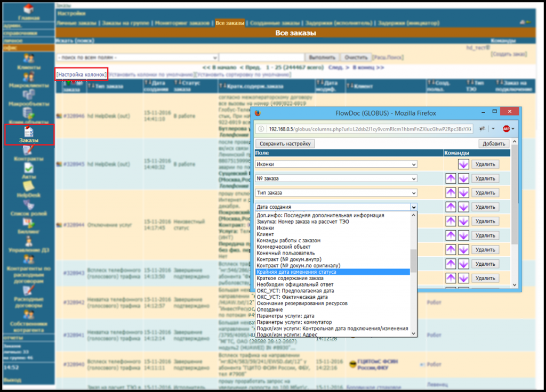This screenshot has height=392, width=546.
Task: Move the Дата создания field down
Action: coord(463,207)
